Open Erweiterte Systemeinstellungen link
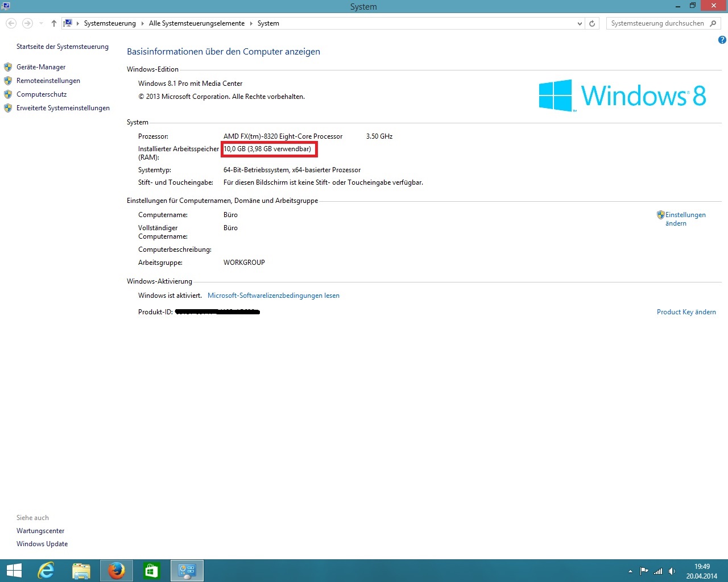 pos(63,108)
